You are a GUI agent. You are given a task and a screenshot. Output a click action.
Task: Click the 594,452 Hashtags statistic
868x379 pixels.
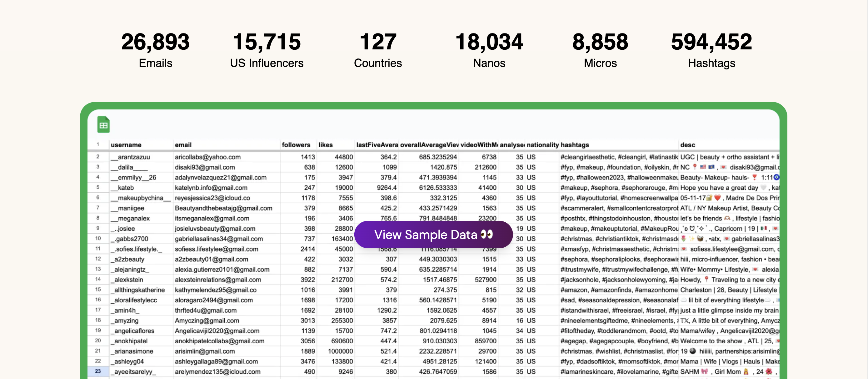[x=711, y=50]
